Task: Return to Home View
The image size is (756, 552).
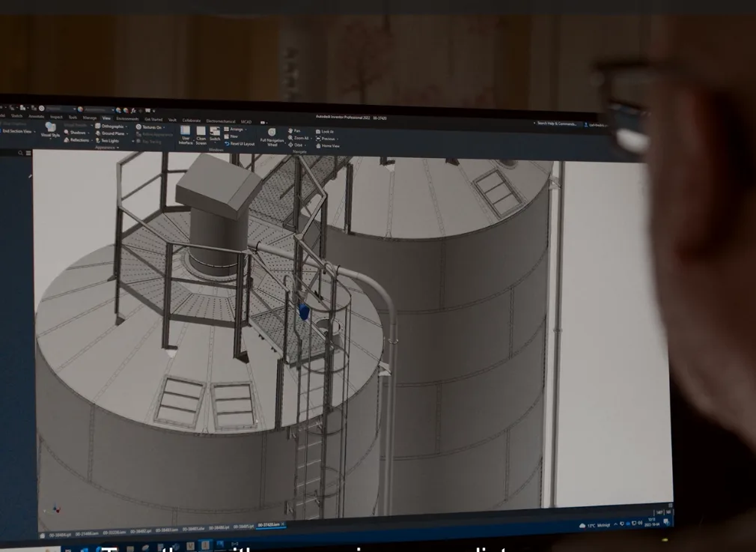Action: pos(328,146)
